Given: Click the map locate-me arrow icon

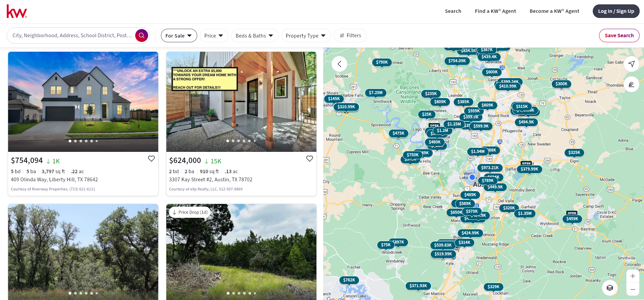Looking at the screenshot, I should click(631, 64).
